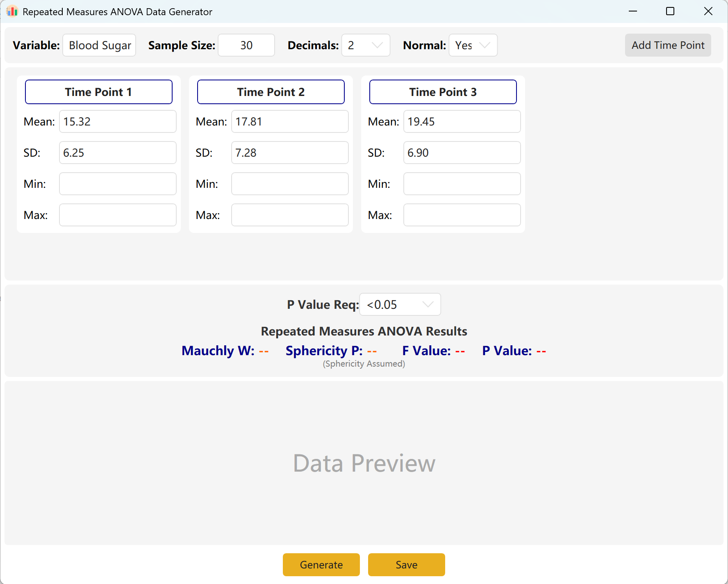Minimize the application window

point(633,11)
